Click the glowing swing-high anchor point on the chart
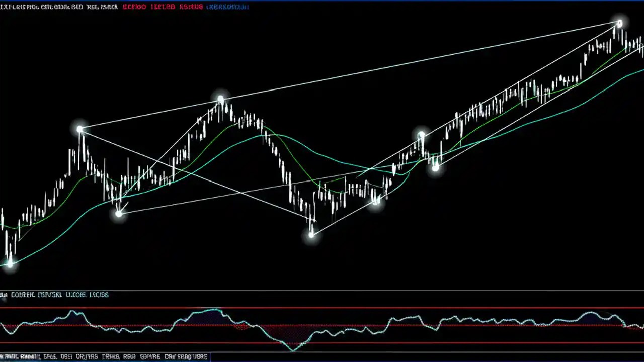Image resolution: width=644 pixels, height=362 pixels. click(619, 23)
